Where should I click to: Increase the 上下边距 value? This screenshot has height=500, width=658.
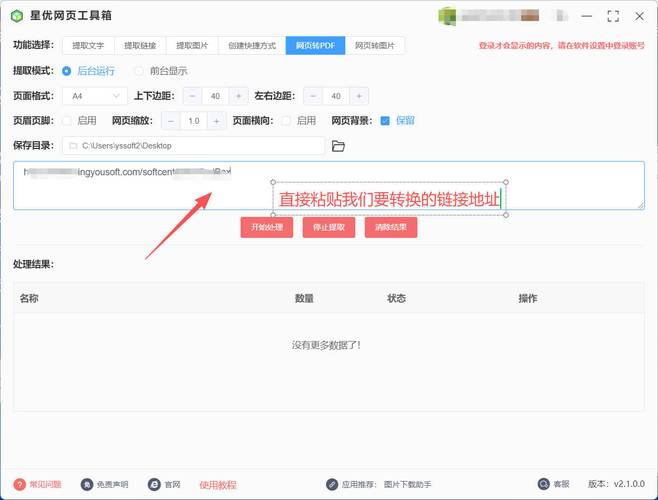point(238,96)
